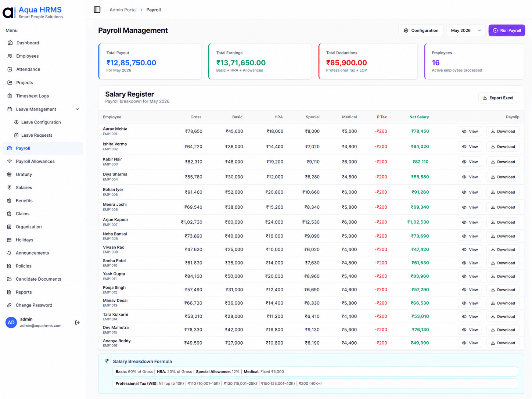This screenshot has height=399, width=532.
Task: Toggle the sidebar panel icon
Action: coord(97,10)
